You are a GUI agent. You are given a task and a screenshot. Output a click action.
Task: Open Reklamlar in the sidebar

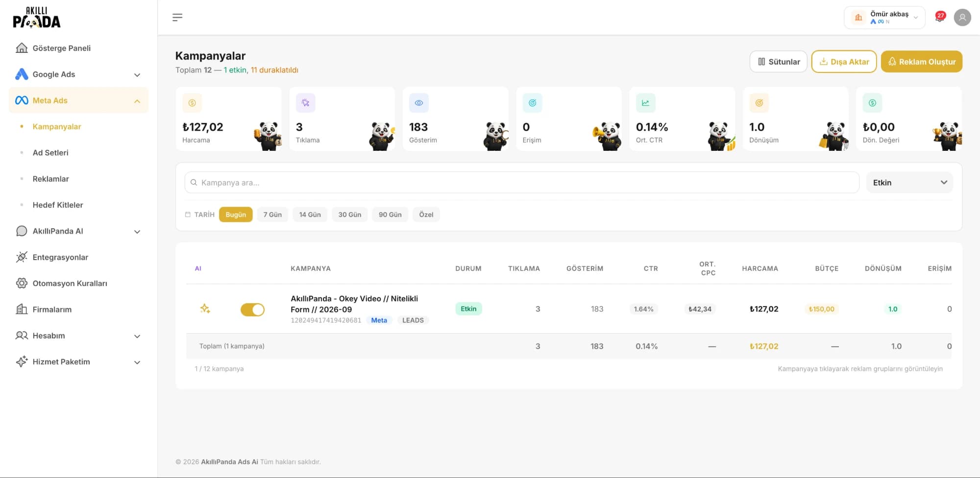click(50, 179)
